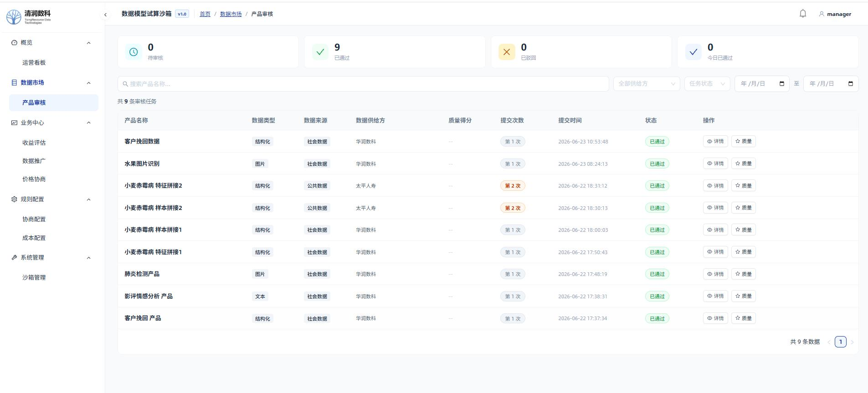Screen dimensions: 868x393
Task: Click the clock icon on 待审核 card
Action: [x=134, y=52]
